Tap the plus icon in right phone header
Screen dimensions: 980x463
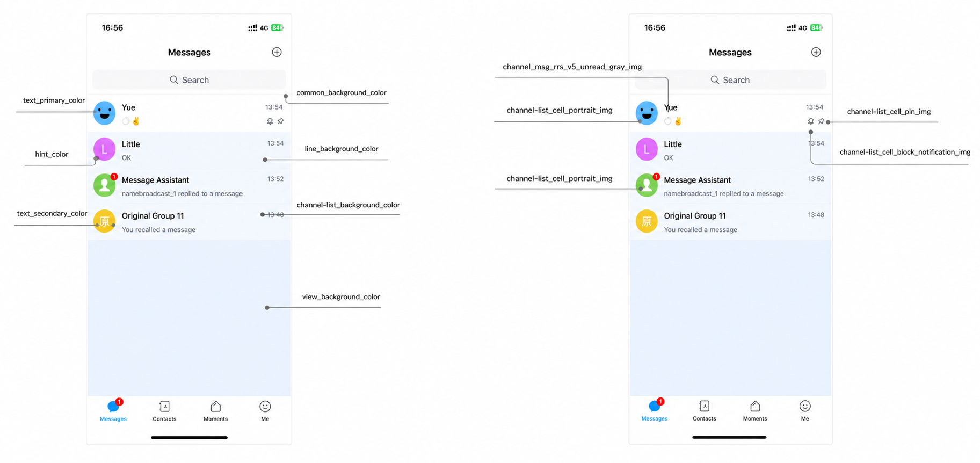pos(816,52)
